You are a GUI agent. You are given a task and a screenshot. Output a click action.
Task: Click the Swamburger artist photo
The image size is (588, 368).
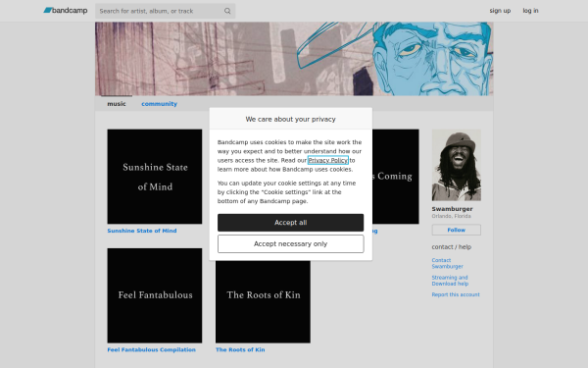click(457, 165)
